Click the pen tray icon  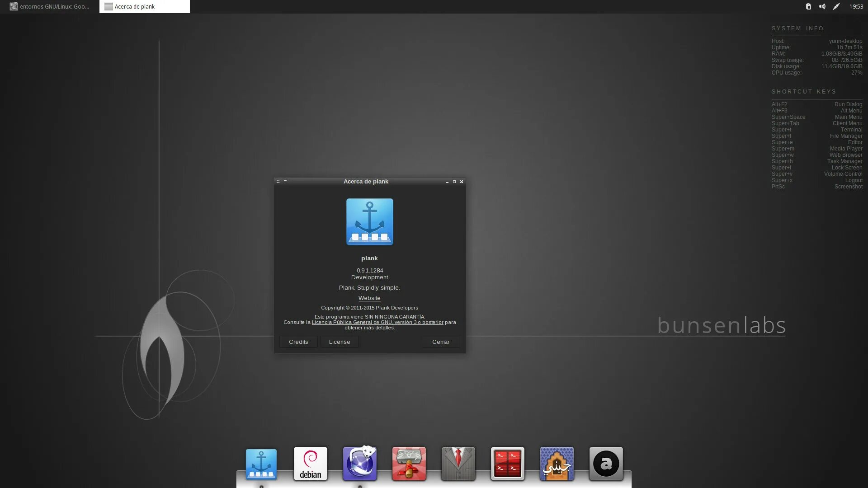tap(836, 6)
